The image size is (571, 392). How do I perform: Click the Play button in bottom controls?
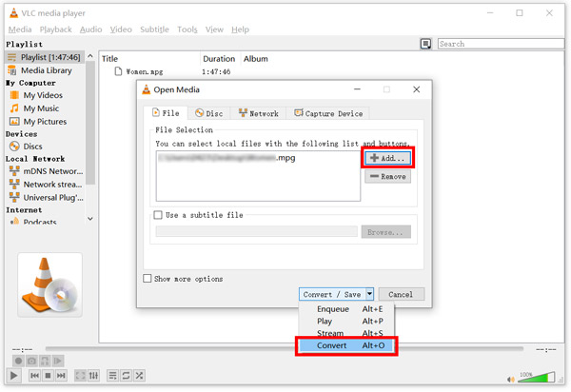14,375
